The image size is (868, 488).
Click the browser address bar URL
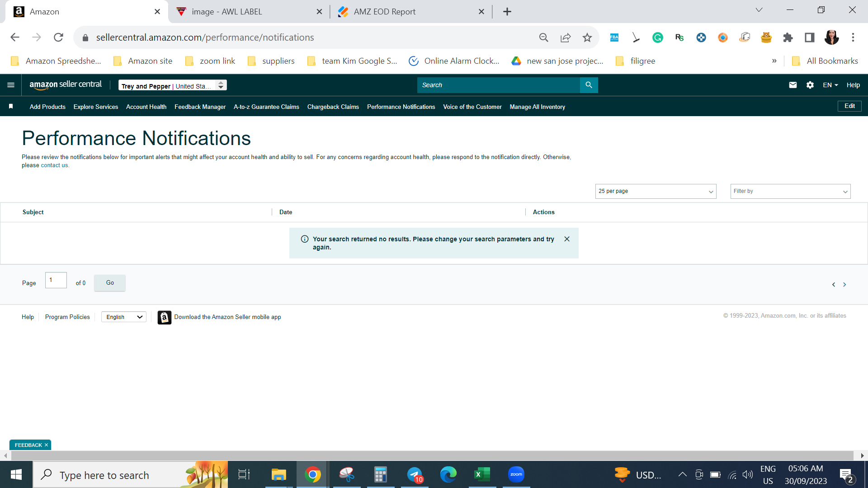pyautogui.click(x=205, y=38)
